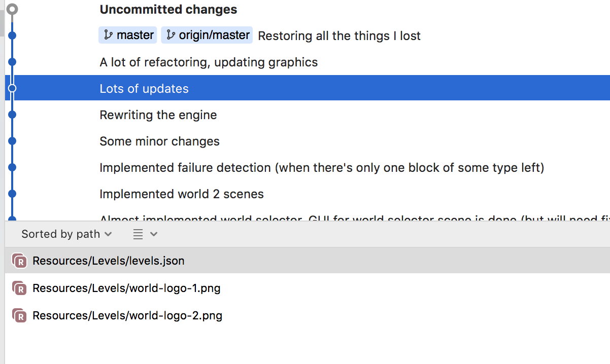Click the chevron next to the list view icon
610x364 pixels.
click(154, 234)
